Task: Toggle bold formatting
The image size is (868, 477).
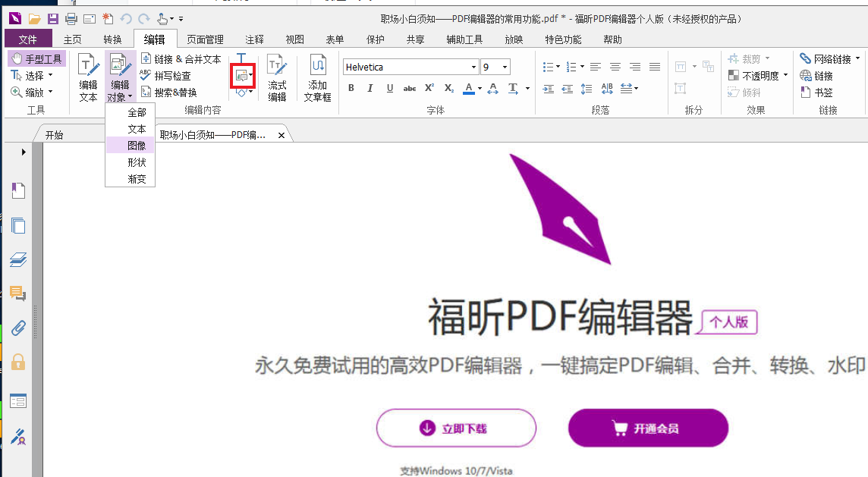Action: pyautogui.click(x=351, y=88)
